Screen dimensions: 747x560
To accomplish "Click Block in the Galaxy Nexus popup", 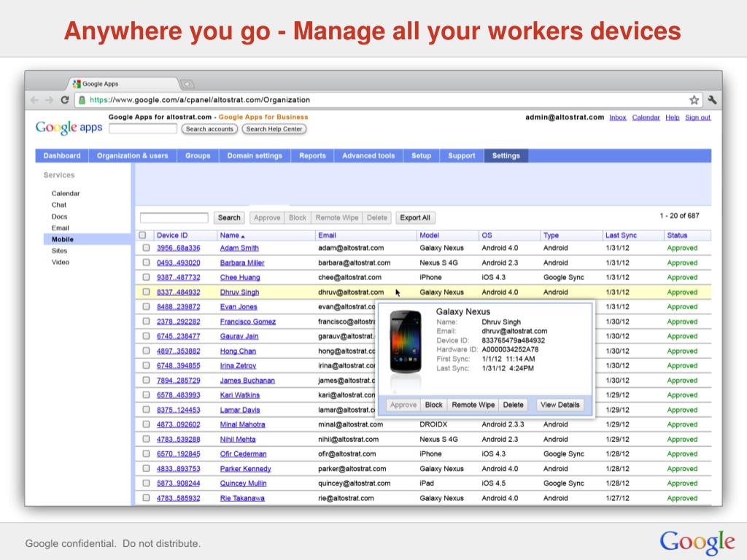I will click(x=433, y=405).
